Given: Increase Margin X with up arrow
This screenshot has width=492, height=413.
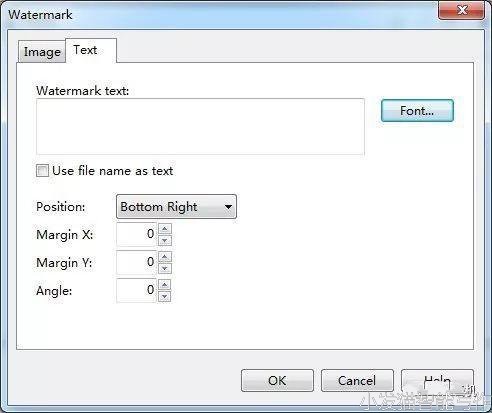Looking at the screenshot, I should pyautogui.click(x=165, y=229).
